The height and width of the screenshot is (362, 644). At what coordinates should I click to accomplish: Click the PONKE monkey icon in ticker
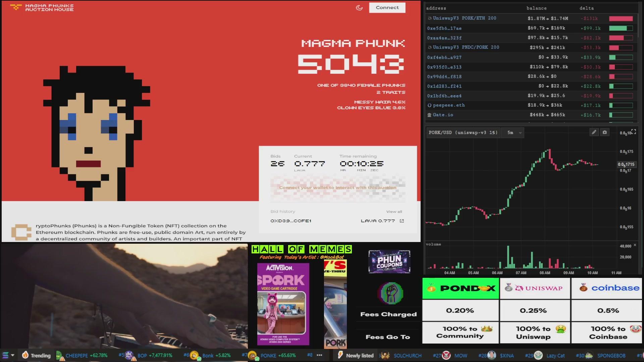[x=253, y=355]
